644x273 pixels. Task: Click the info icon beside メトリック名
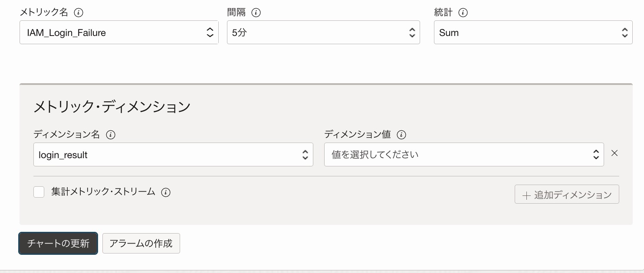click(x=79, y=13)
